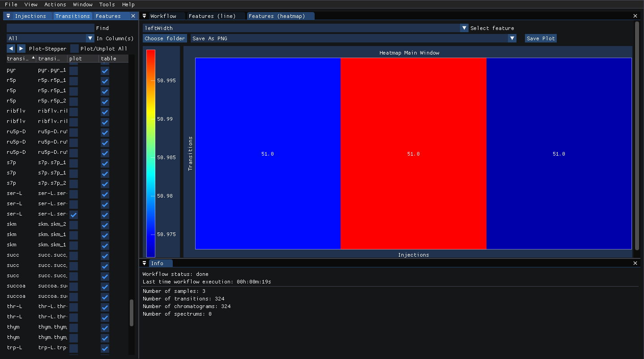Click the '50.995' color scale label
Viewport: 644px width, 359px height.
click(x=166, y=80)
